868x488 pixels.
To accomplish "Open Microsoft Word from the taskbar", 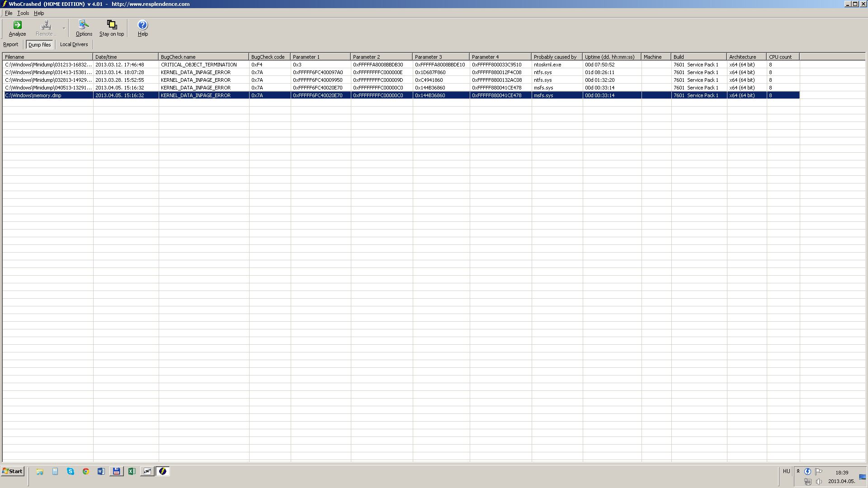I will click(x=101, y=471).
